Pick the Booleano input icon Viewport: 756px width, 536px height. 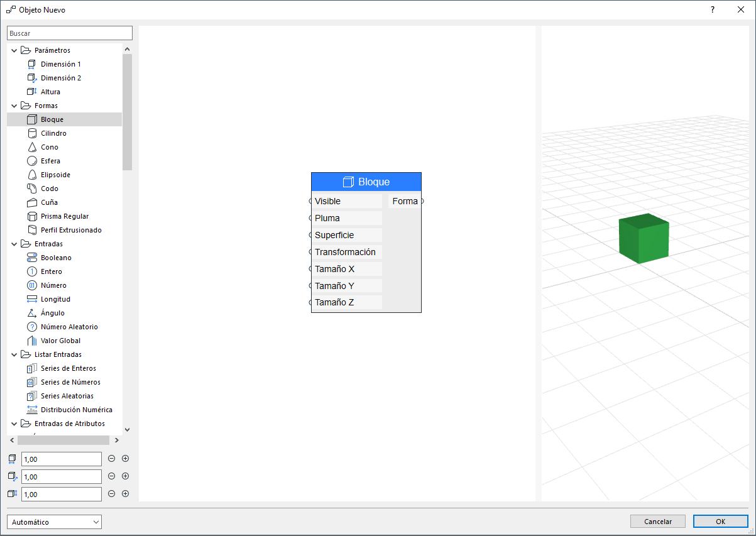click(32, 258)
